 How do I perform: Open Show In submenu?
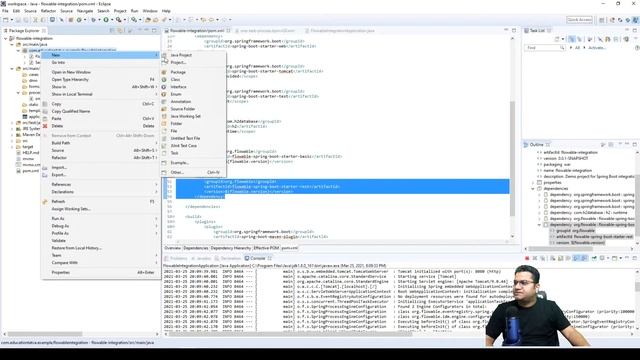[x=58, y=87]
